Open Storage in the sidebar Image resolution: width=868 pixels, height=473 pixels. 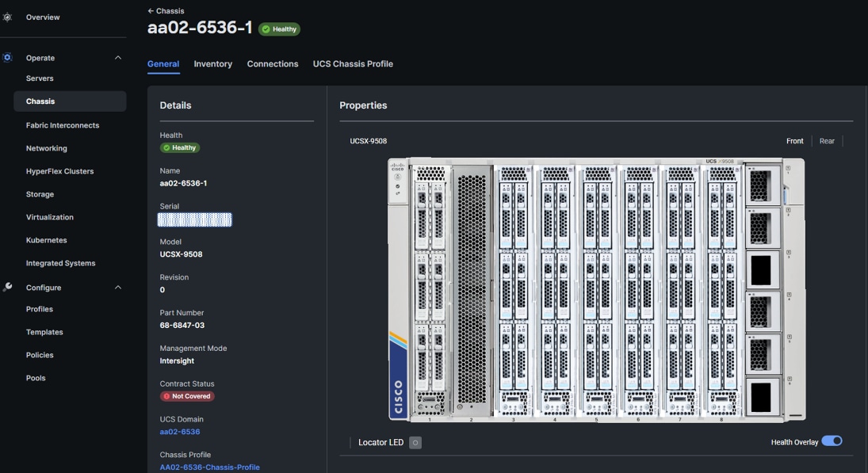coord(40,194)
